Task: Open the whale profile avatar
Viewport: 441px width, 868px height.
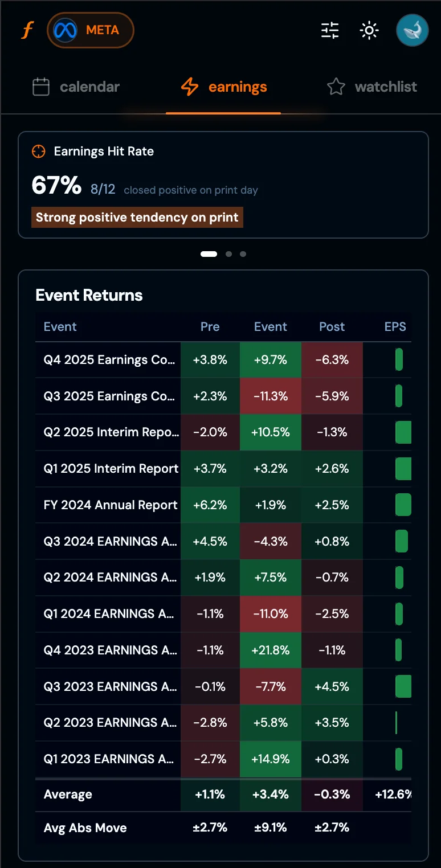Action: pyautogui.click(x=411, y=30)
